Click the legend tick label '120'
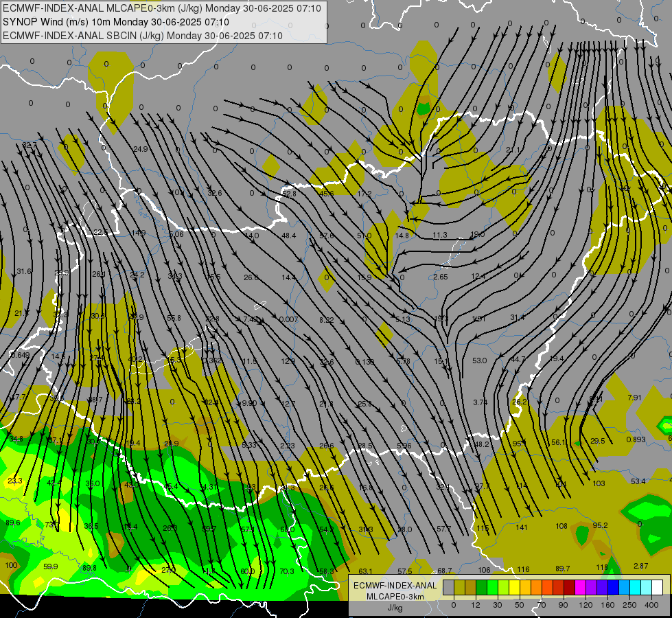The width and height of the screenshot is (672, 618). (586, 605)
